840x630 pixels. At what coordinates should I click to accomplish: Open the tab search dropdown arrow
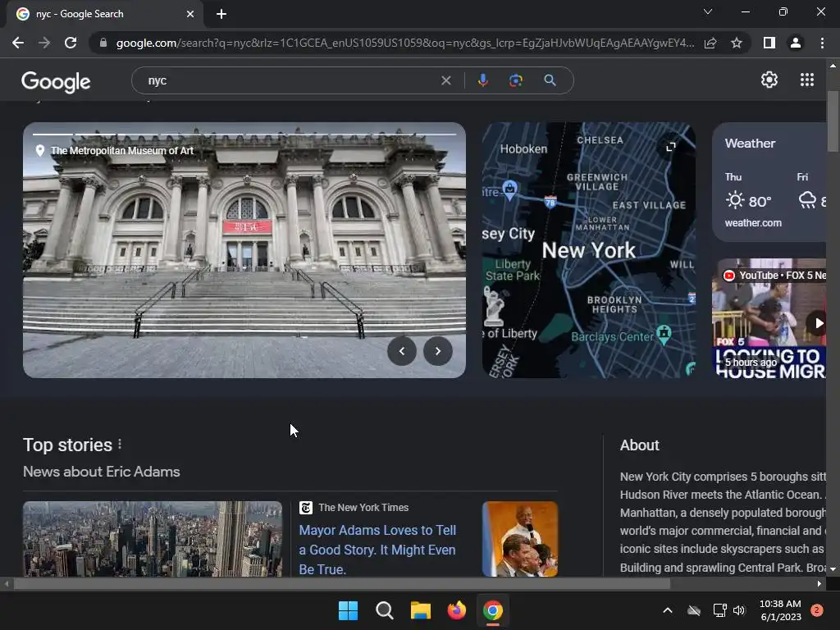708,11
